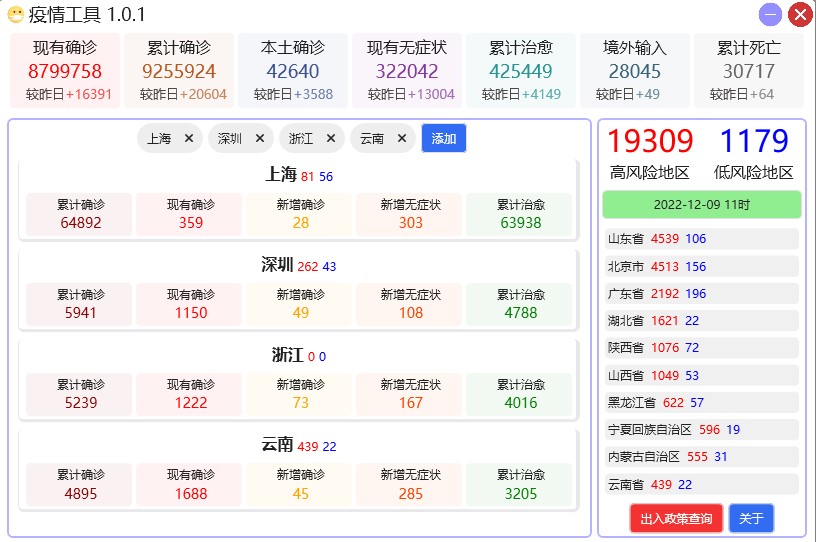Remove the 浙江 tag

[x=331, y=138]
